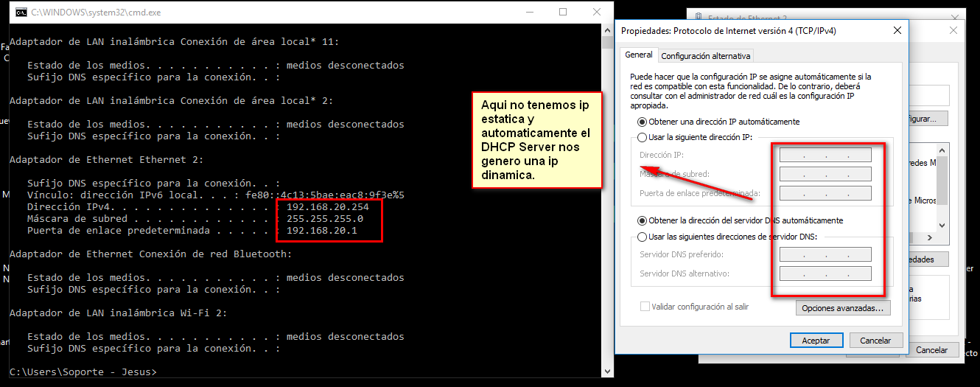Click the 'Dirección IP' input field
This screenshot has width=980, height=387.
(825, 156)
